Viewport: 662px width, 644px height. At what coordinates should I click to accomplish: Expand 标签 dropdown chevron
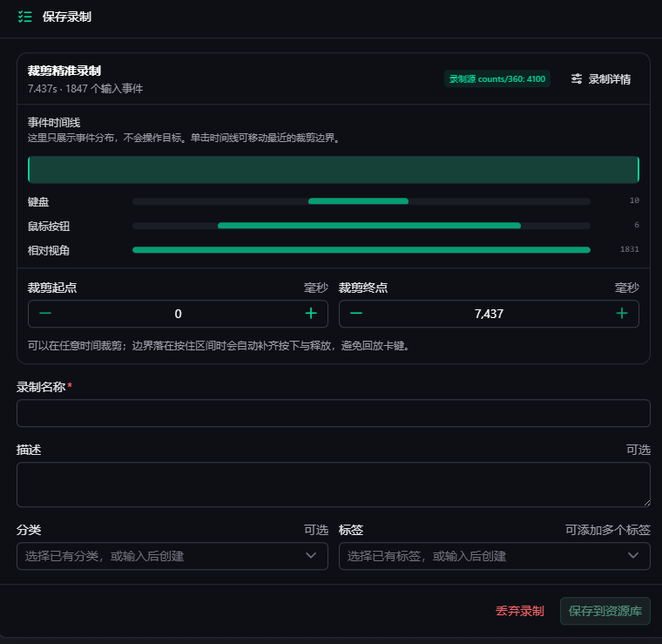pos(633,556)
